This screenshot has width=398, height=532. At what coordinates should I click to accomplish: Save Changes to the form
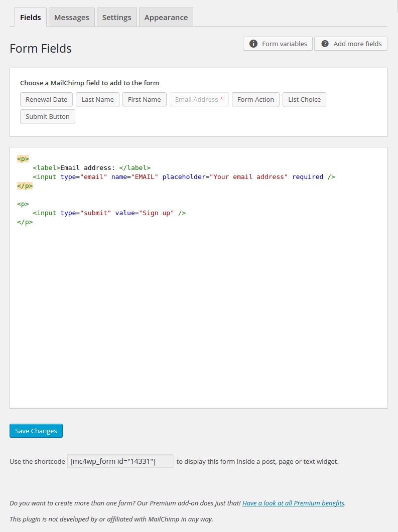[36, 431]
